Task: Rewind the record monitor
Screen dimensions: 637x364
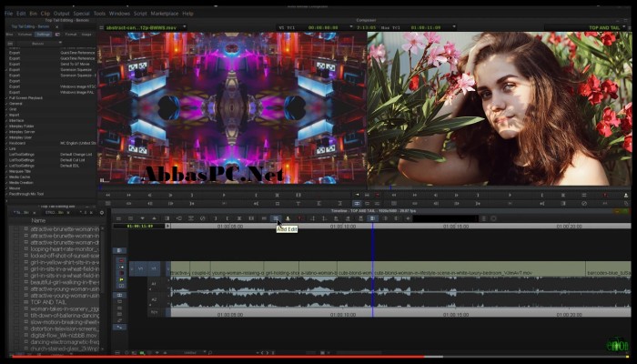Action: coord(393,196)
